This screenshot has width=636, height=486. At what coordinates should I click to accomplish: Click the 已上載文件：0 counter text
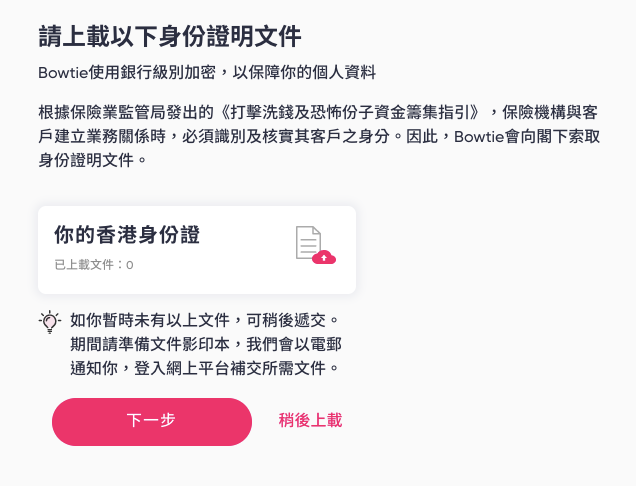coord(94,265)
